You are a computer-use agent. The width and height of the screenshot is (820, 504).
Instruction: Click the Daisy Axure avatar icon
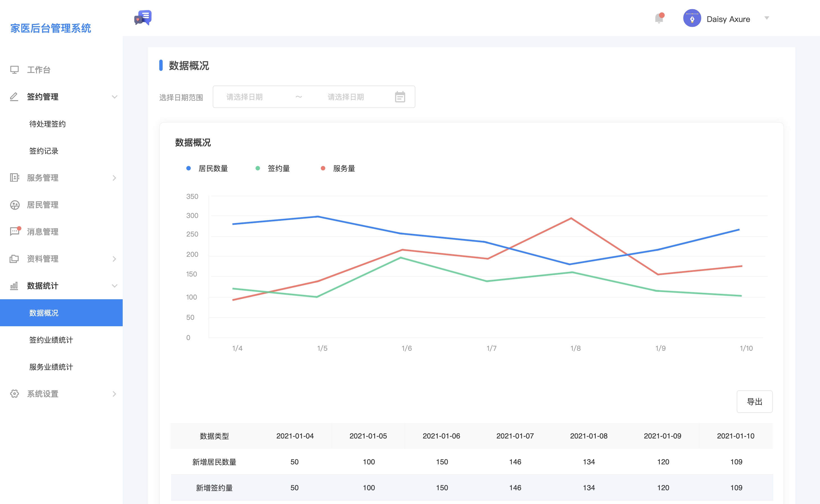click(x=692, y=18)
